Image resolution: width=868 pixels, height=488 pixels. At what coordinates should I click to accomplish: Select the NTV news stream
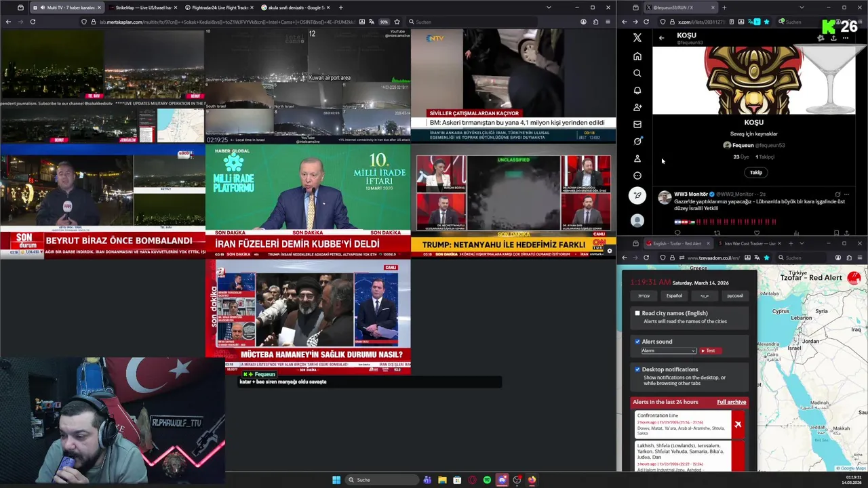point(513,86)
